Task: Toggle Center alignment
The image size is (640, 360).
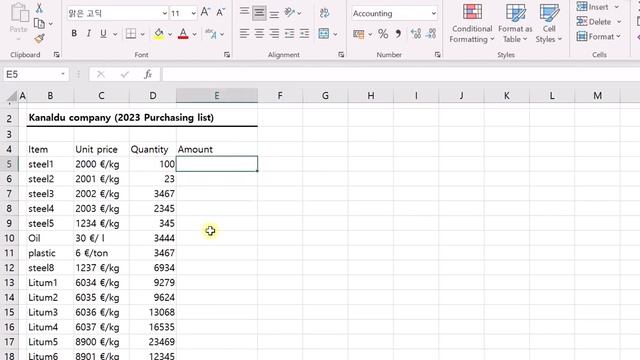Action: point(259,33)
